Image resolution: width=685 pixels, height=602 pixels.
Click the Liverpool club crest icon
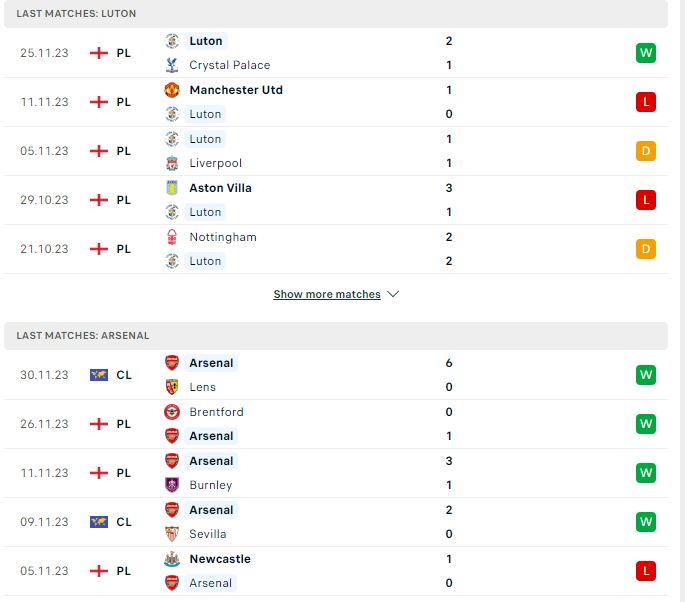(172, 163)
